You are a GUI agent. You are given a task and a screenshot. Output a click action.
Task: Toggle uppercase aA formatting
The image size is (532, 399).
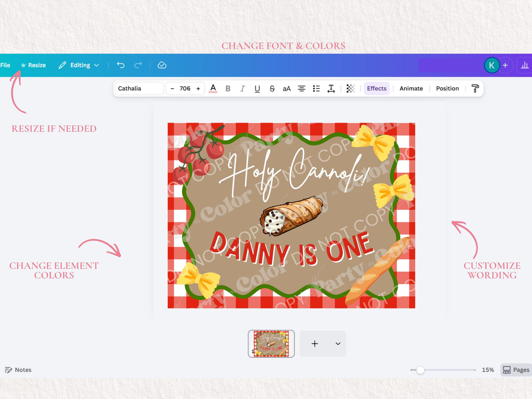point(287,88)
